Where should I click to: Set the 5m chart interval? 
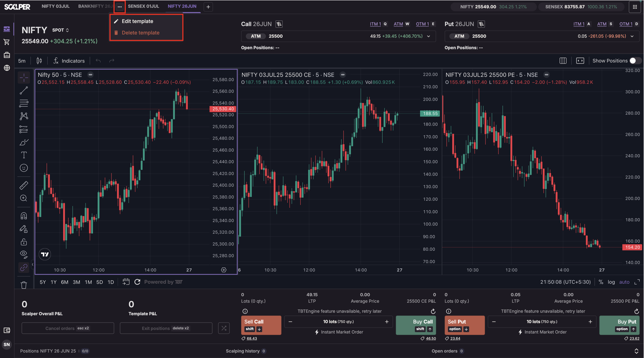(22, 61)
